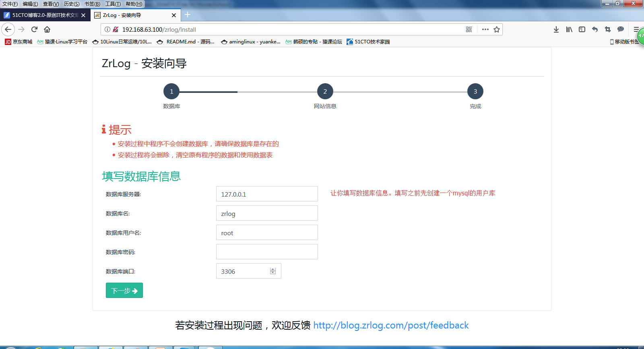Open the aminglinux - yuanke bookmark

click(251, 42)
